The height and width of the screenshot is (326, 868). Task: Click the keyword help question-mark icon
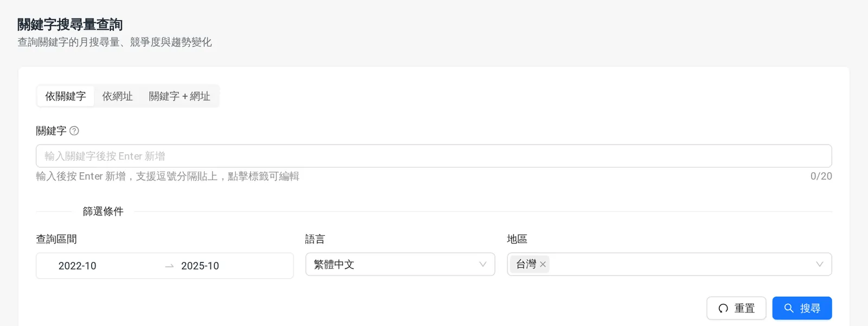[74, 131]
